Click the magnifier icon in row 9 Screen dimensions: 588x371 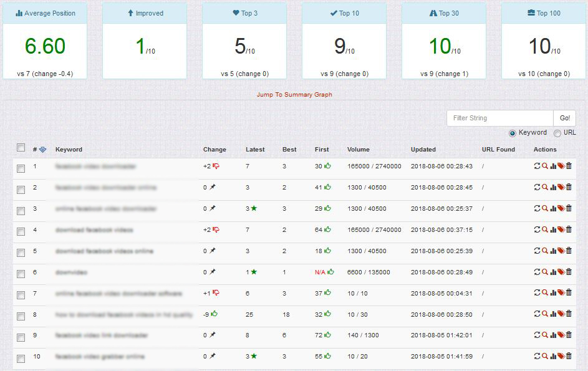pos(545,335)
